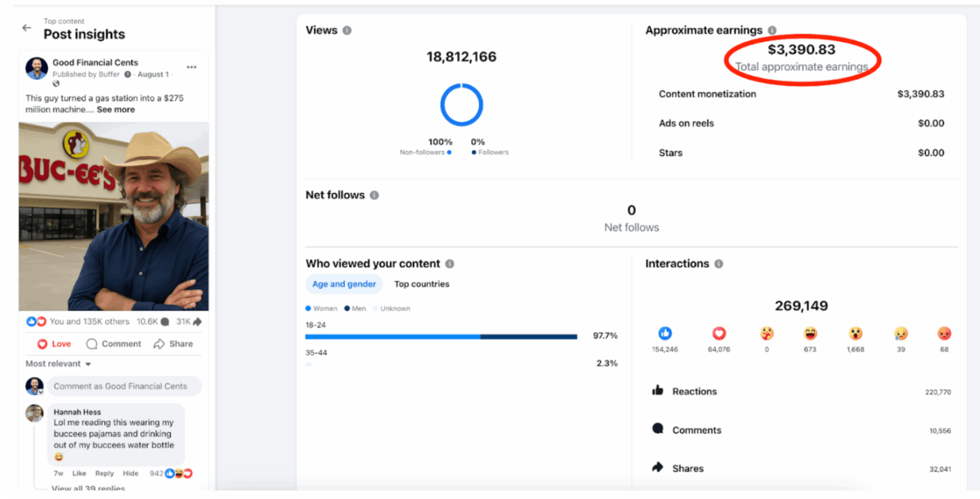Select the Age and gender tab

click(x=344, y=284)
